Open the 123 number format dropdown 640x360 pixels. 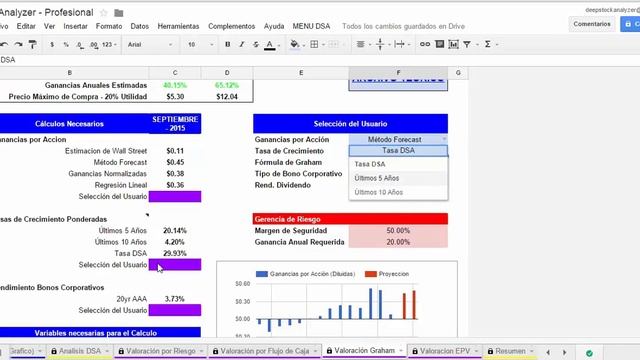(109, 44)
